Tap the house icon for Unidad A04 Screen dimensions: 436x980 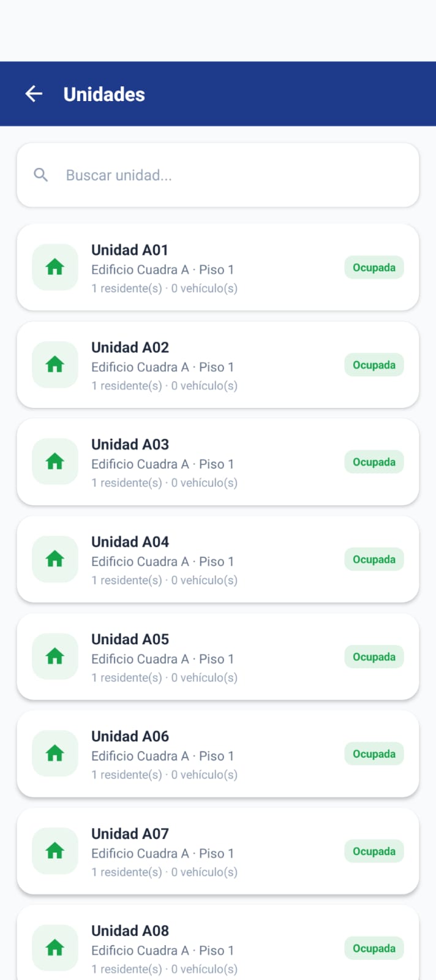pyautogui.click(x=55, y=559)
